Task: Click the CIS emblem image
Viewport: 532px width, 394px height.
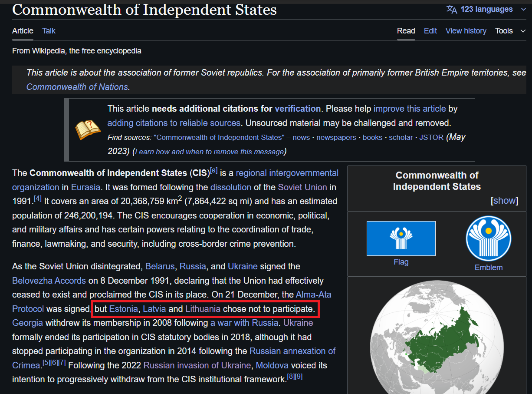Action: point(489,238)
